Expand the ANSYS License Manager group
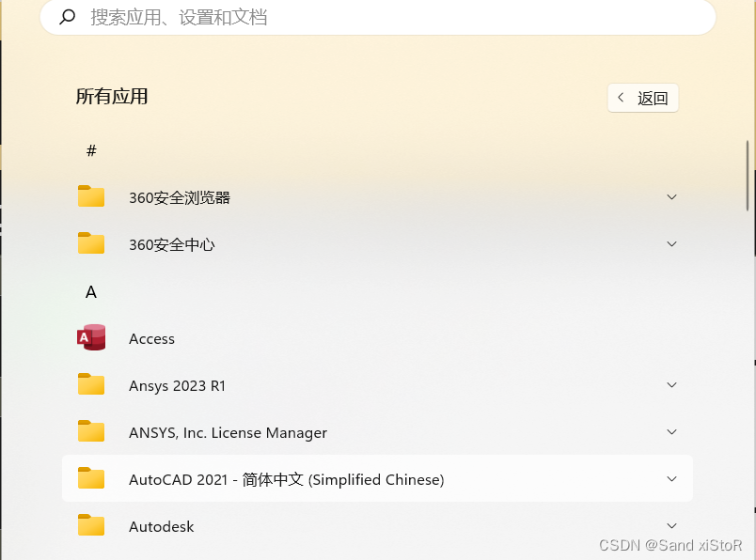The width and height of the screenshot is (756, 560). pos(671,432)
